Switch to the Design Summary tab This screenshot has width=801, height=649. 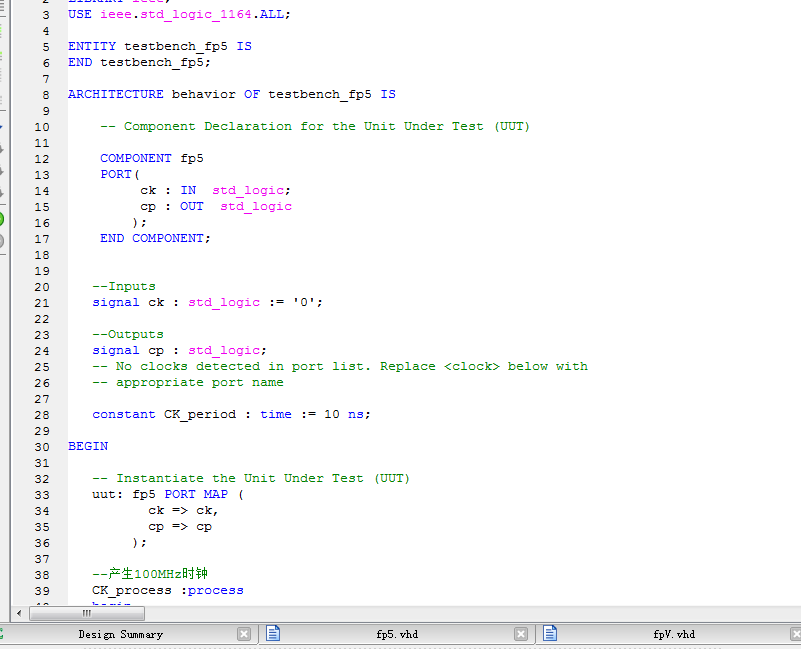[x=120, y=634]
